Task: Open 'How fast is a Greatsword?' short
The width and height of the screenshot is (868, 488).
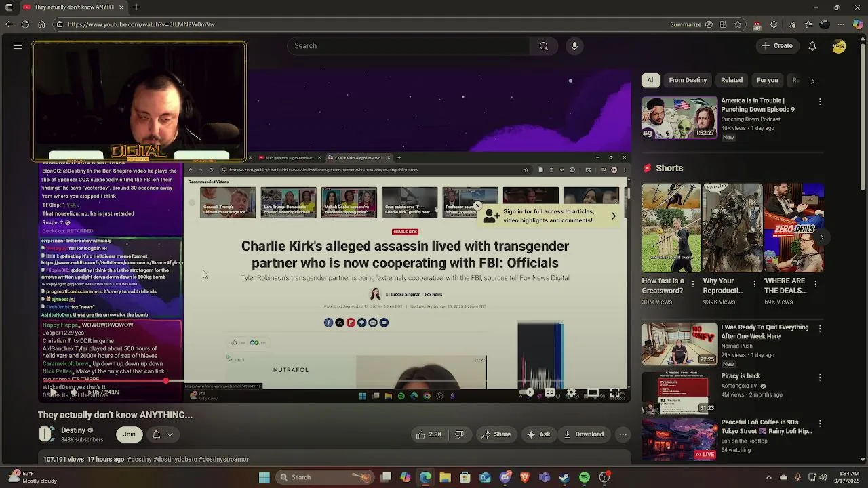Action: tap(671, 228)
